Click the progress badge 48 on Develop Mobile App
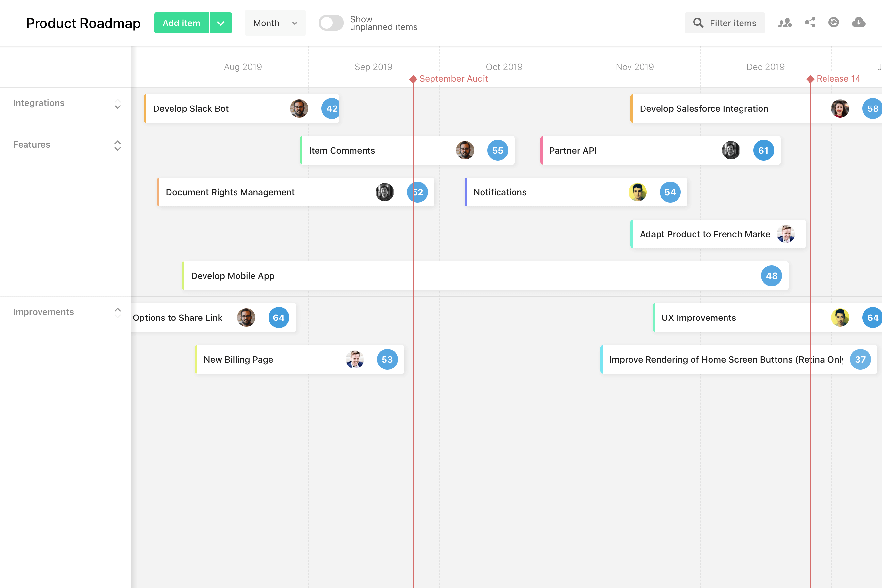The width and height of the screenshot is (882, 588). point(771,276)
